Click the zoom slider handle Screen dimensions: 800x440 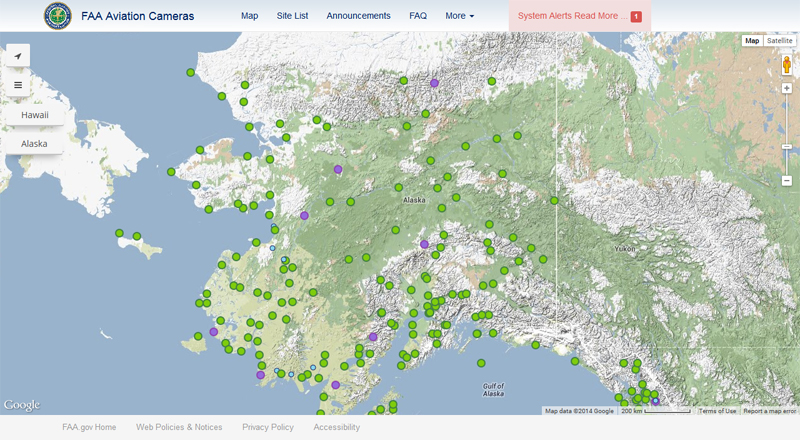(787, 147)
